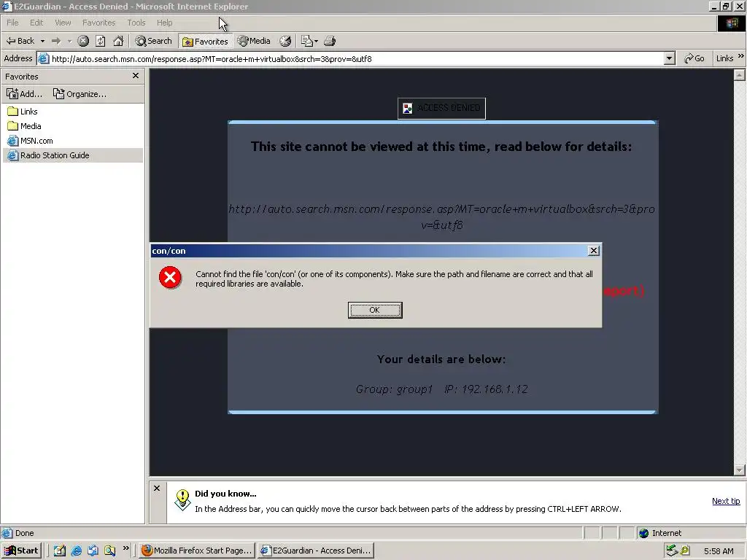This screenshot has width=747, height=560.
Task: Click the Go button
Action: (694, 58)
